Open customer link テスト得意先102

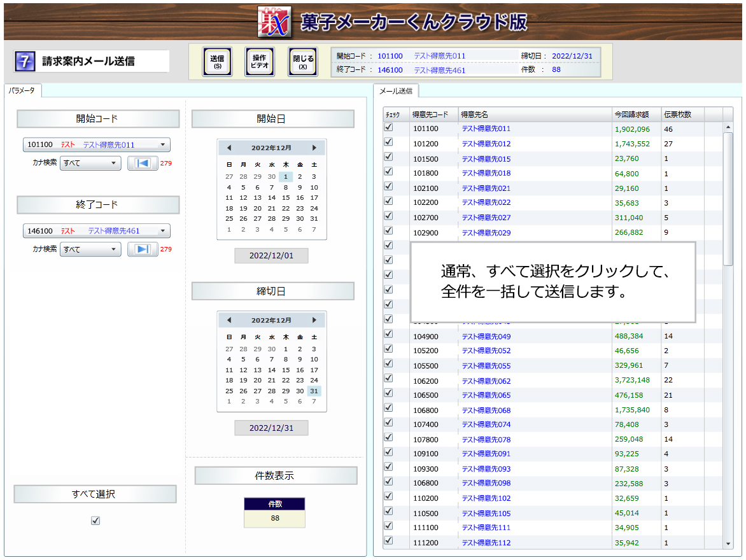[486, 498]
